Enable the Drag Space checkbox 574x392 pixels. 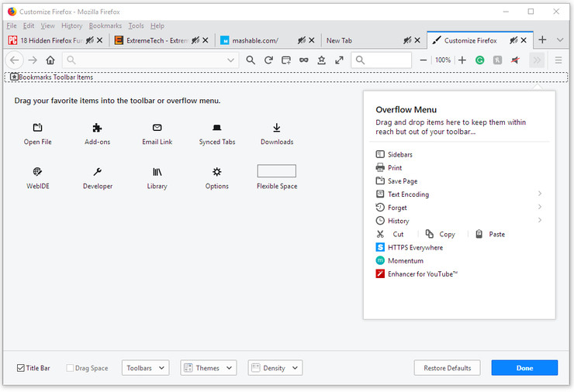[70, 368]
